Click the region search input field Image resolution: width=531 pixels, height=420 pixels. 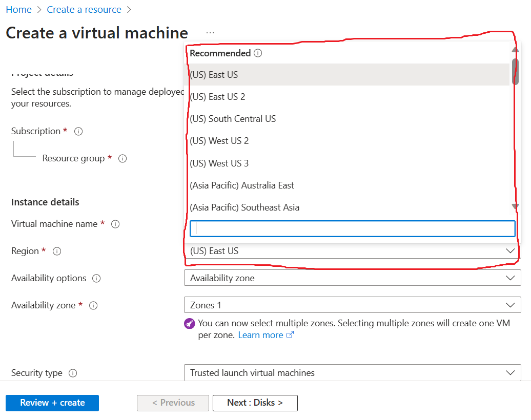tap(352, 228)
